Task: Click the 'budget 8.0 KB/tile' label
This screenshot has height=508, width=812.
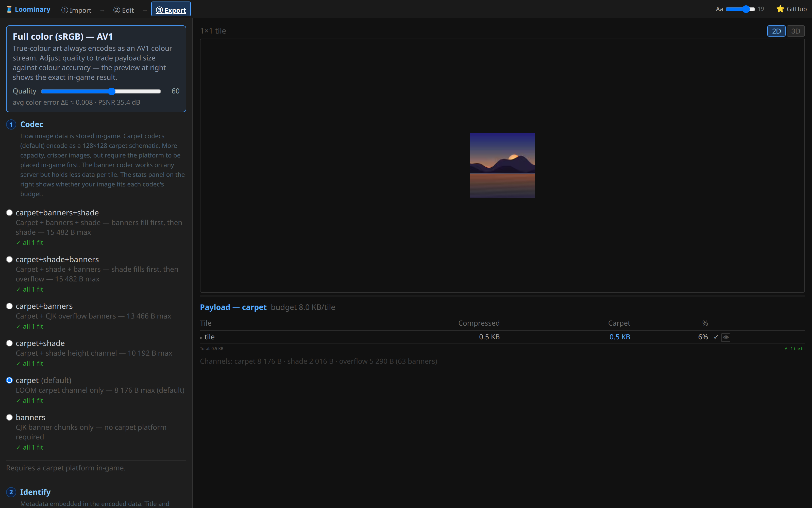Action: coord(303,307)
